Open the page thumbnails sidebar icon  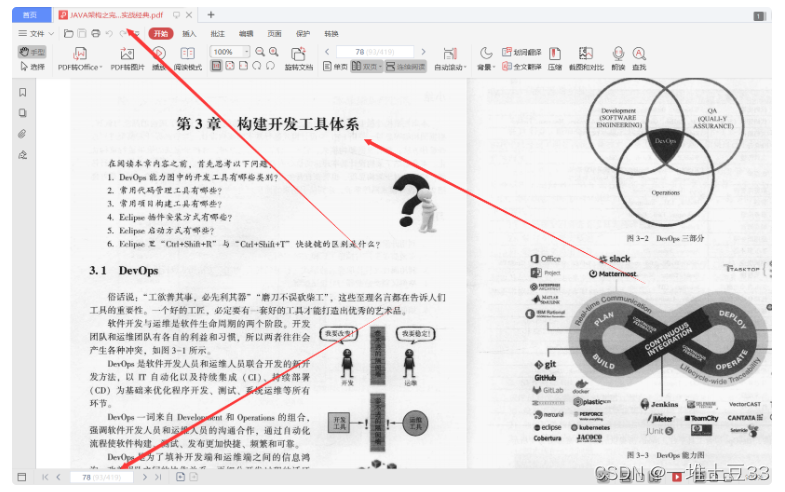point(23,113)
